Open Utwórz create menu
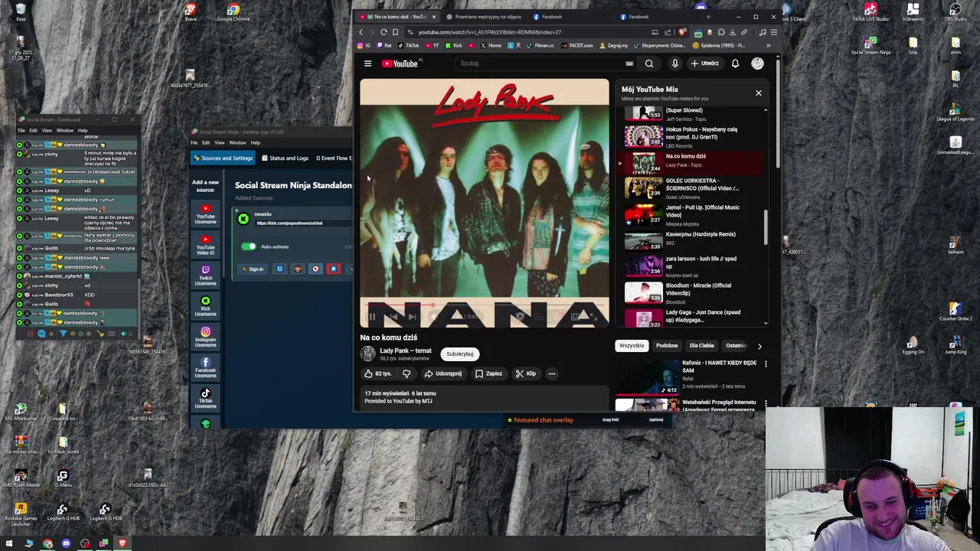The width and height of the screenshot is (980, 551). pyautogui.click(x=704, y=64)
